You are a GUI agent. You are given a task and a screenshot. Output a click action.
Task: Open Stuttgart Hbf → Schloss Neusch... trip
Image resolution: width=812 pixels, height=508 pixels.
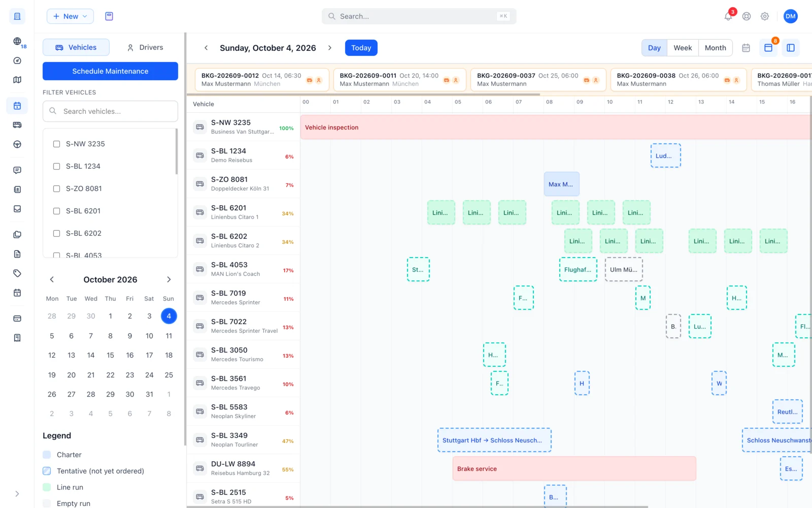coord(494,440)
